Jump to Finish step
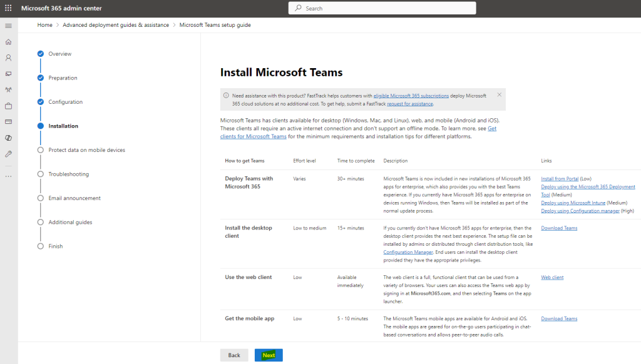Screen dimensions: 641x364 click(x=56, y=246)
